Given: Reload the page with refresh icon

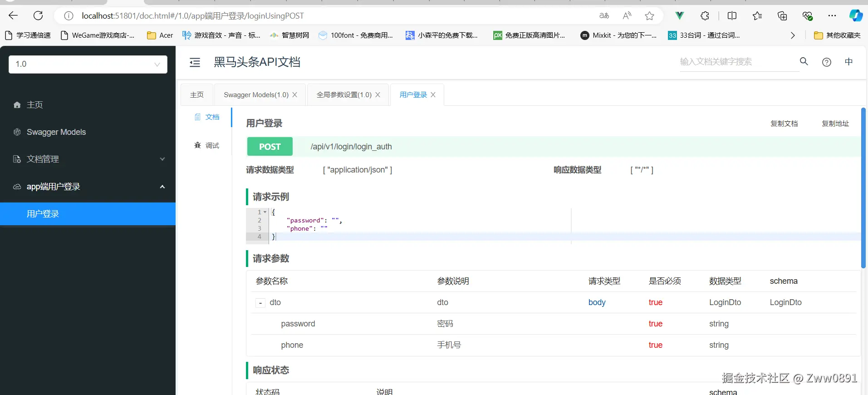Looking at the screenshot, I should click(38, 16).
